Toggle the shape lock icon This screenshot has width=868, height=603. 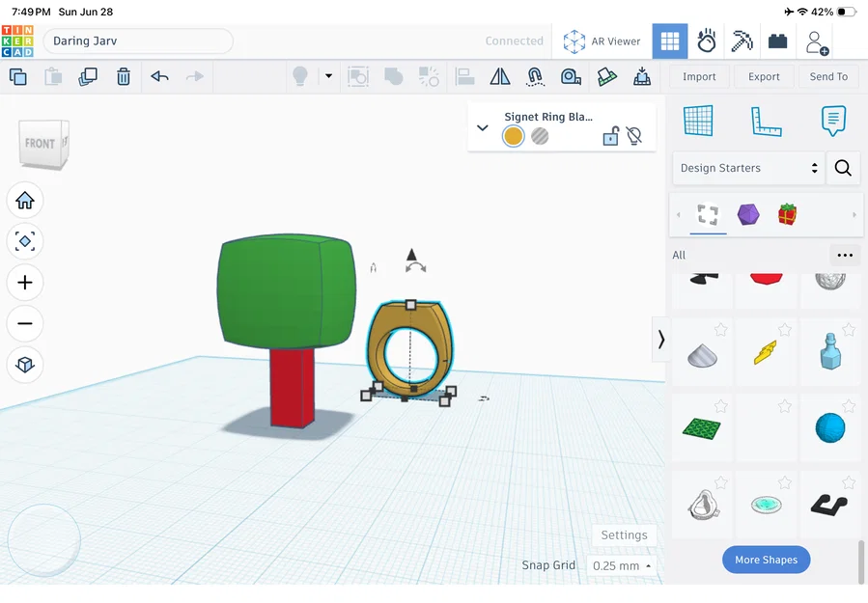coord(610,135)
